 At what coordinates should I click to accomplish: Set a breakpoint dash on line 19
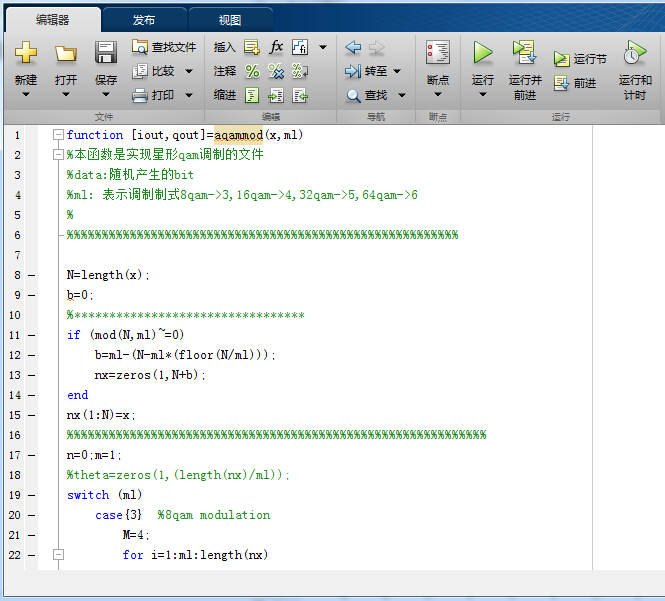pos(32,495)
